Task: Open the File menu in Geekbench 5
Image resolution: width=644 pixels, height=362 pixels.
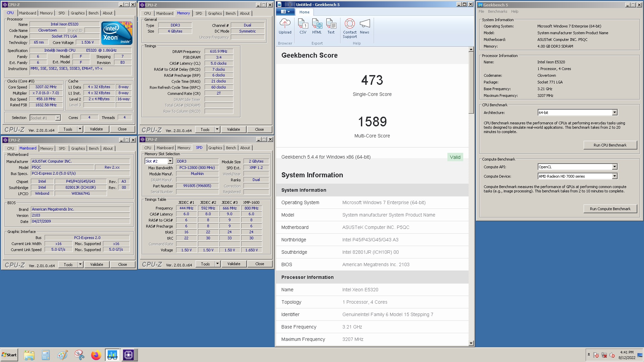Action: click(481, 11)
